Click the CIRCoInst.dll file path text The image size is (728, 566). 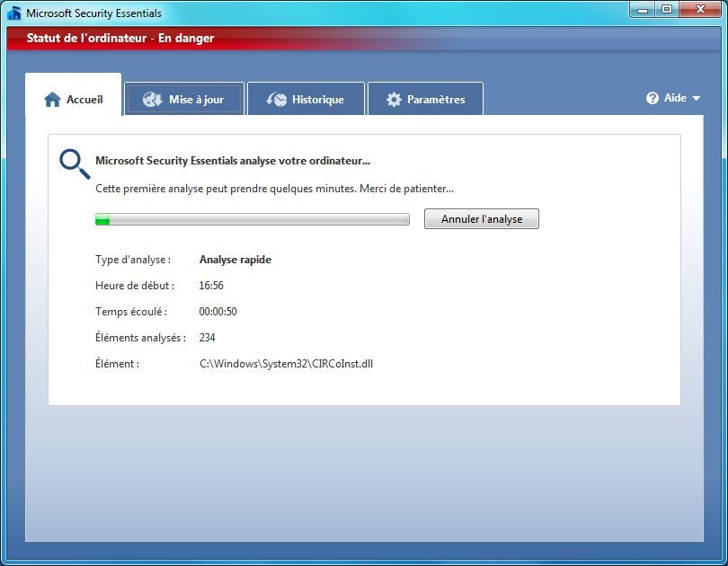tap(286, 364)
